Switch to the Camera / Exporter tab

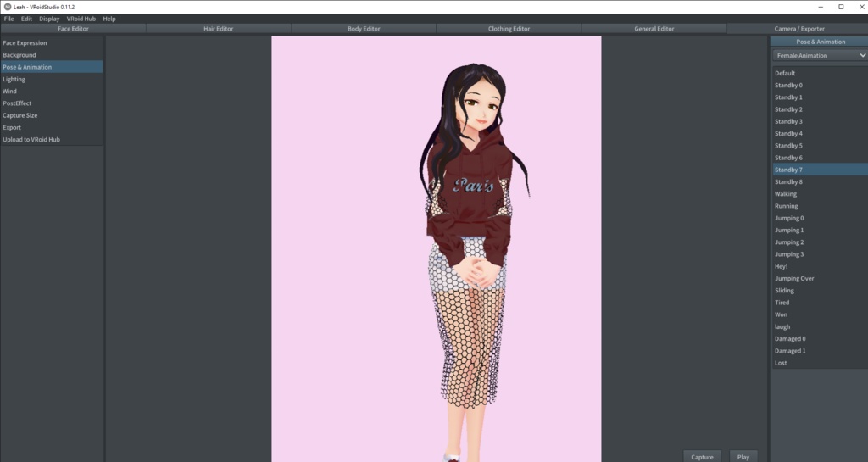coord(798,29)
